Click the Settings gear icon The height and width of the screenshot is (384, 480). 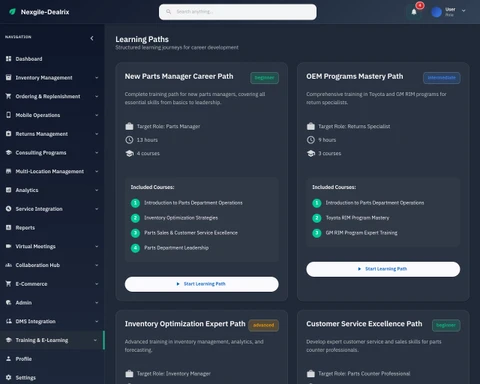tap(9, 377)
